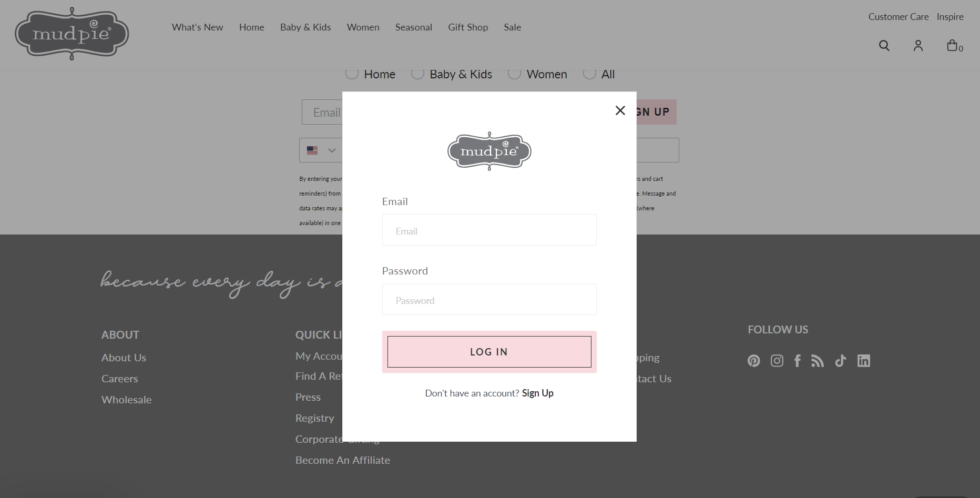Viewport: 980px width, 498px height.
Task: Click the Facebook icon in Follow Us
Action: coord(797,361)
